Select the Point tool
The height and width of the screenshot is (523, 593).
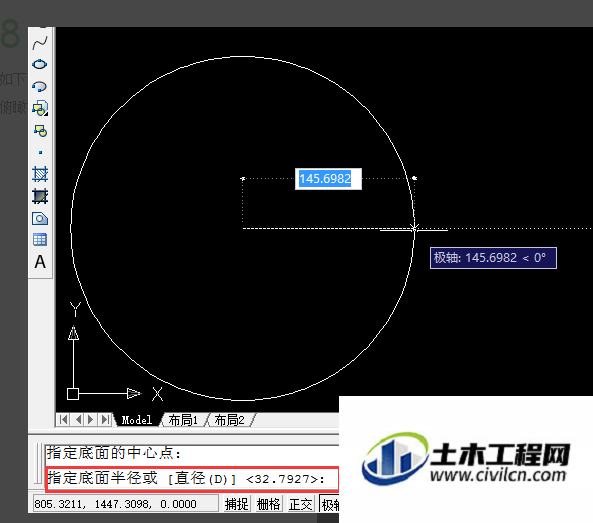click(x=40, y=153)
